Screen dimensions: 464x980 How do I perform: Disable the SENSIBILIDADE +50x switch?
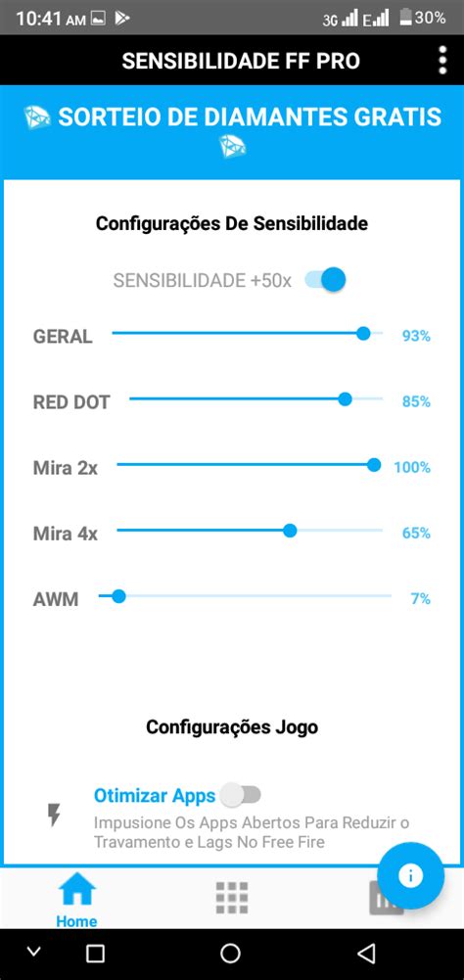click(325, 279)
